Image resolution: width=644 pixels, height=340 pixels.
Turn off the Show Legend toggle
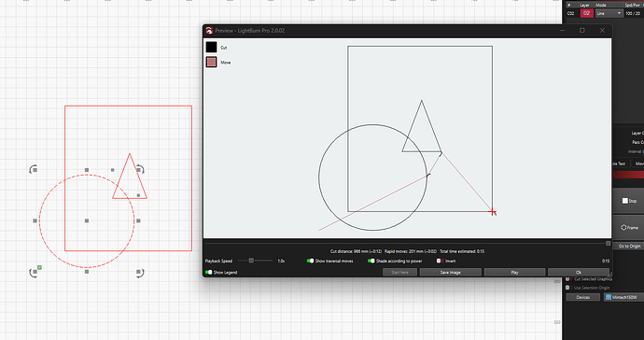pyautogui.click(x=209, y=272)
